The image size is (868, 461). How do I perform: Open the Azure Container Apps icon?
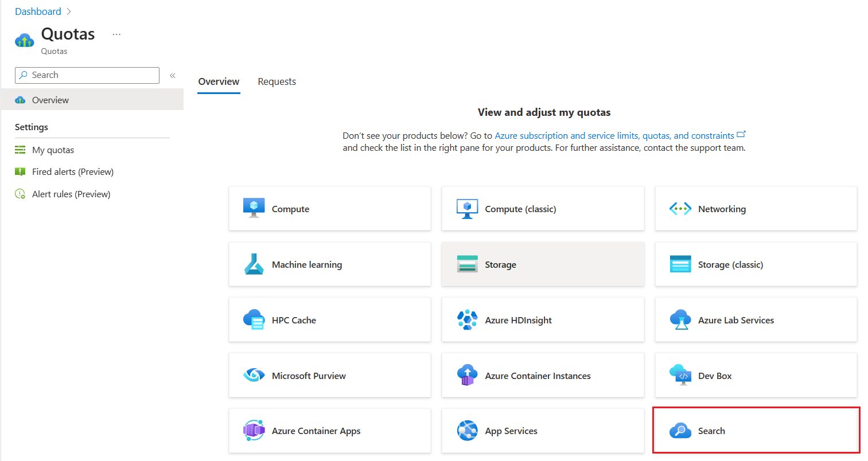pyautogui.click(x=254, y=431)
